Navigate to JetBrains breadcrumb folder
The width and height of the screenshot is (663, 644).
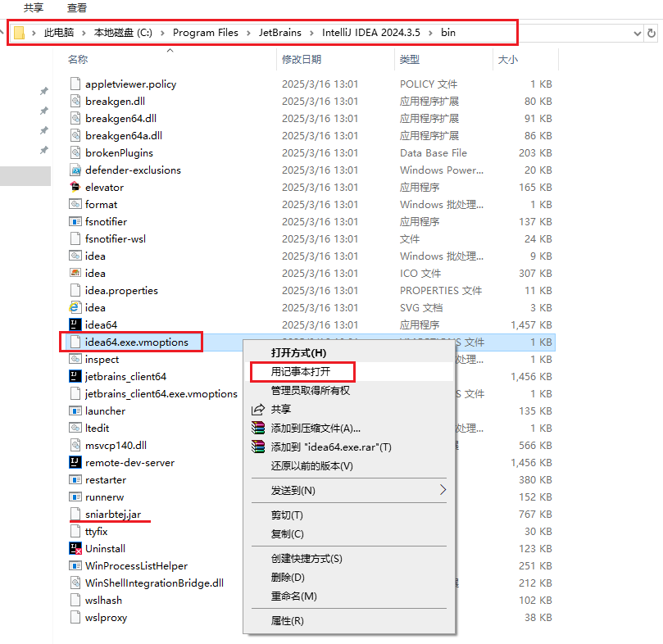pos(280,33)
